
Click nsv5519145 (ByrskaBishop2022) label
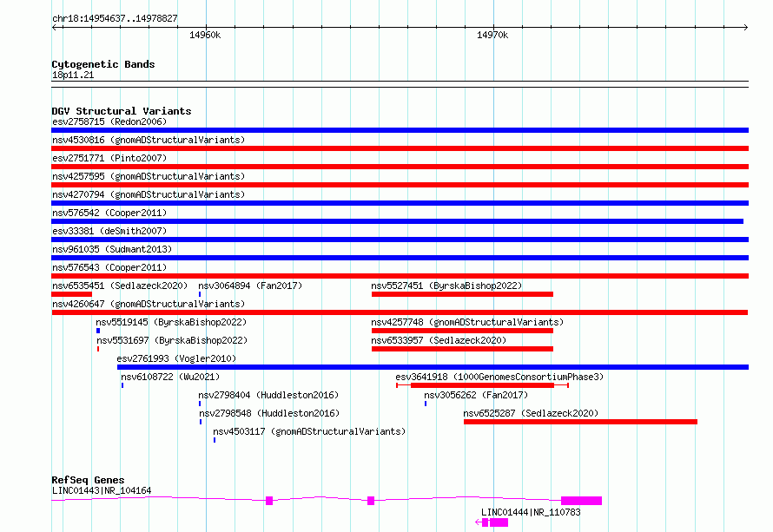171,322
